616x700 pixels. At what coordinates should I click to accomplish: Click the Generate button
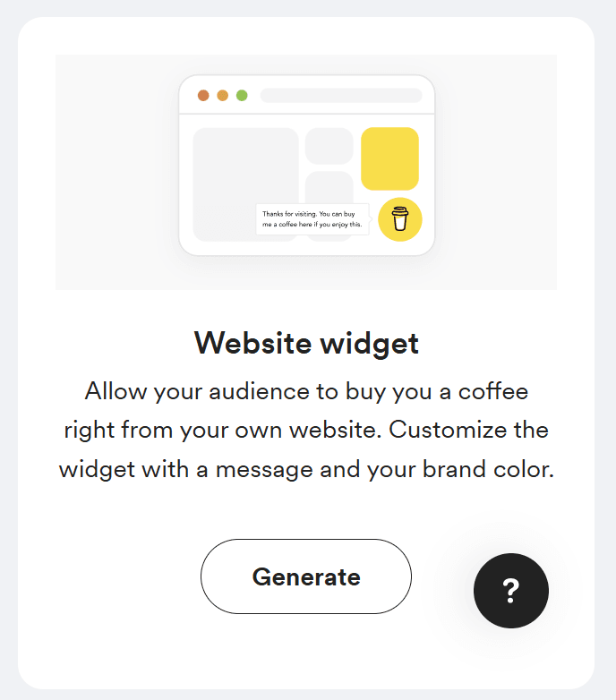(306, 576)
